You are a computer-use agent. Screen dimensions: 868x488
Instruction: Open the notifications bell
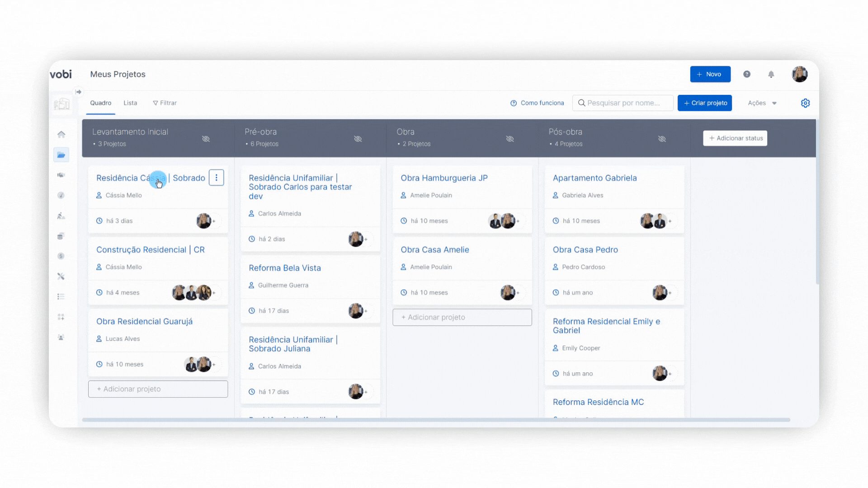pos(771,74)
